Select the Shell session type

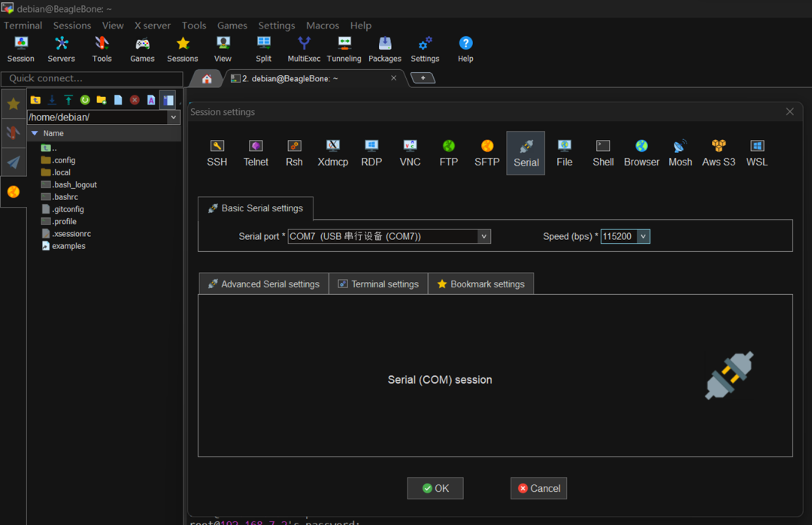coord(603,153)
